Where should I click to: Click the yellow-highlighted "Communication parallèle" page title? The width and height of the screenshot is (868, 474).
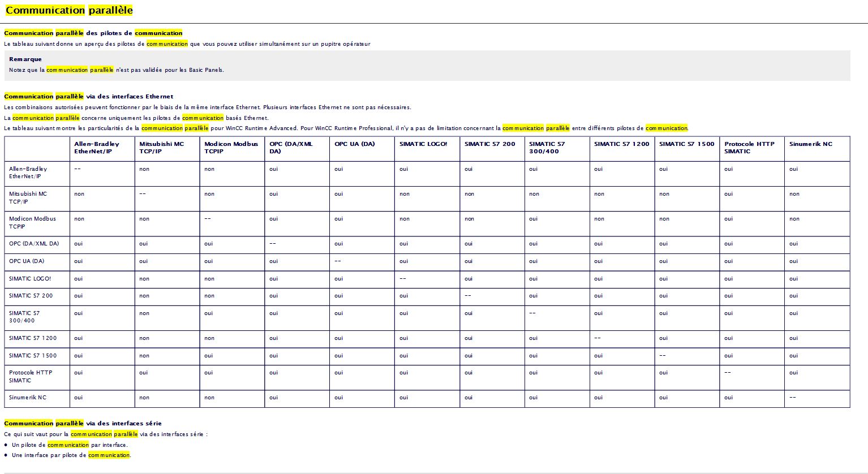pyautogui.click(x=69, y=10)
